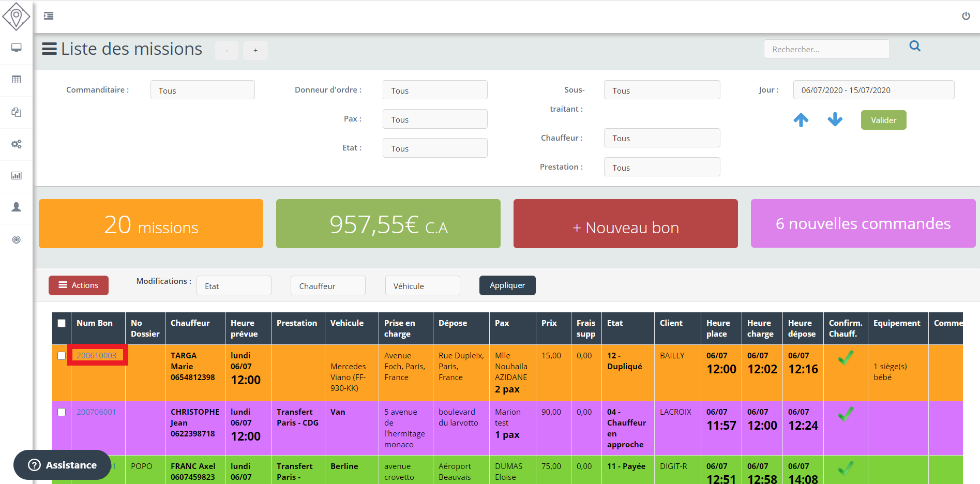Sort by the Heure prévue column header
The image size is (980, 484).
(244, 328)
